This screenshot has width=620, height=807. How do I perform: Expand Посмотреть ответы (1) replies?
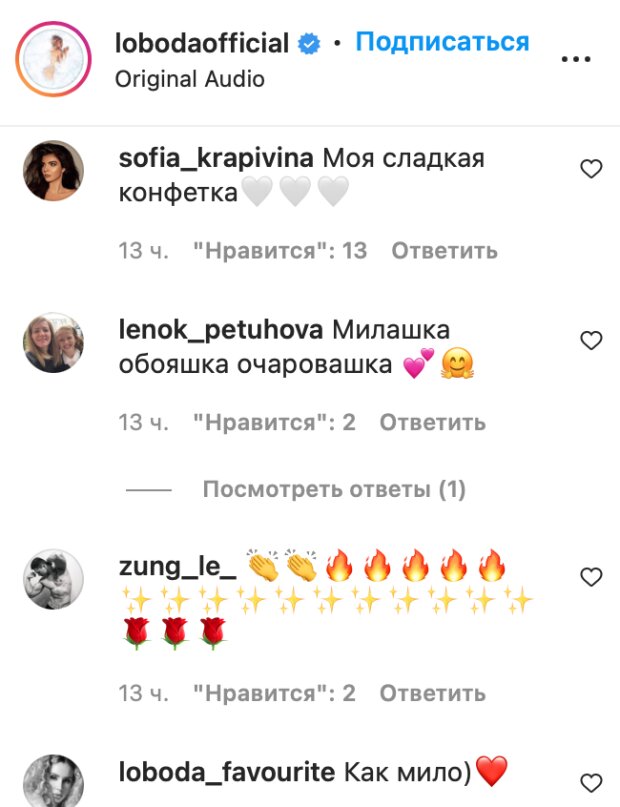(x=334, y=489)
